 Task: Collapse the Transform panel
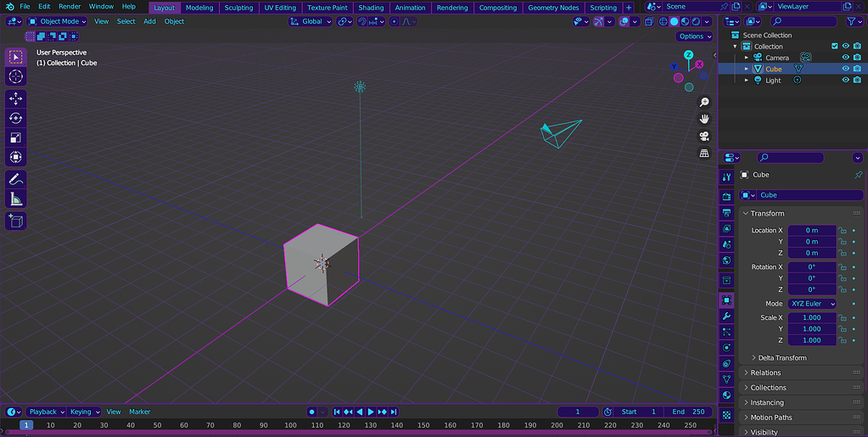pyautogui.click(x=802, y=213)
